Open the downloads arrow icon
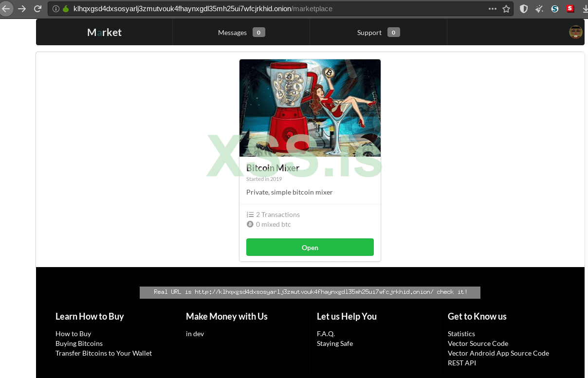Screen dimensions: 588x378 [585, 9]
